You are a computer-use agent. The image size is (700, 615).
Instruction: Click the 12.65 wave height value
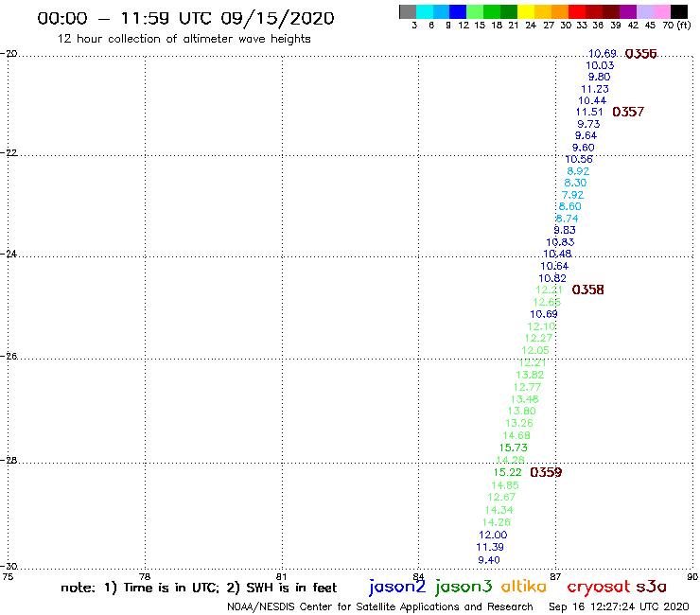point(547,303)
